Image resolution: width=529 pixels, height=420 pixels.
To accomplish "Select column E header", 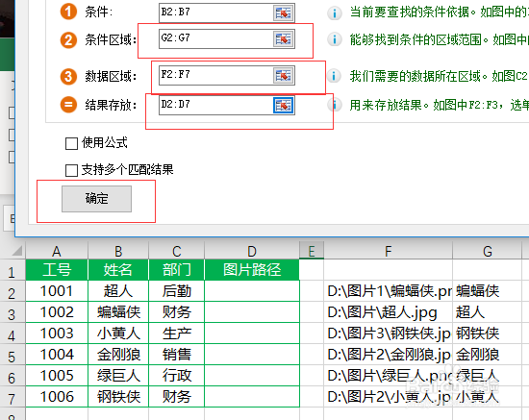I will [312, 251].
